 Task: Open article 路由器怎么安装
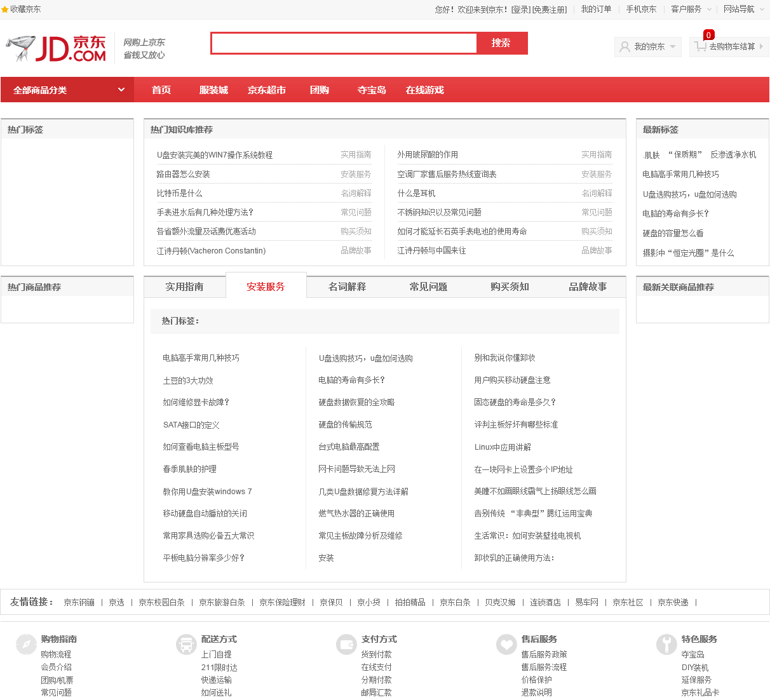point(184,174)
